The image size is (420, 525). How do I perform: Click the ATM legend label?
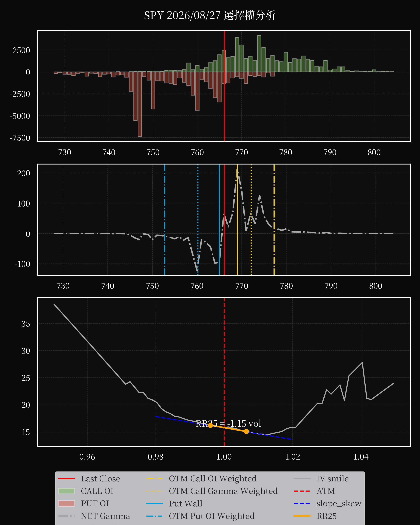(x=326, y=491)
